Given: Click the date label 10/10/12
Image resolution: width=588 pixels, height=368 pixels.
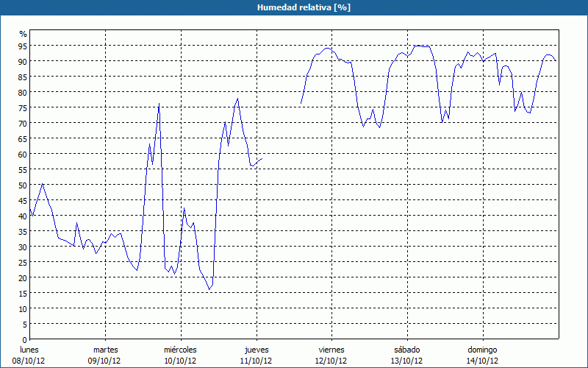Looking at the screenshot, I should click(x=180, y=361).
